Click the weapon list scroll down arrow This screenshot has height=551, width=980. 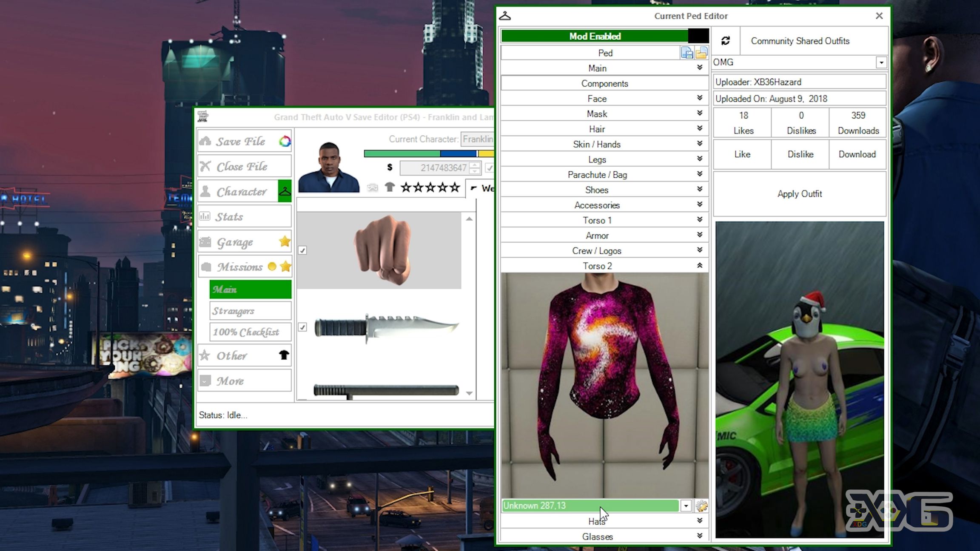(469, 393)
